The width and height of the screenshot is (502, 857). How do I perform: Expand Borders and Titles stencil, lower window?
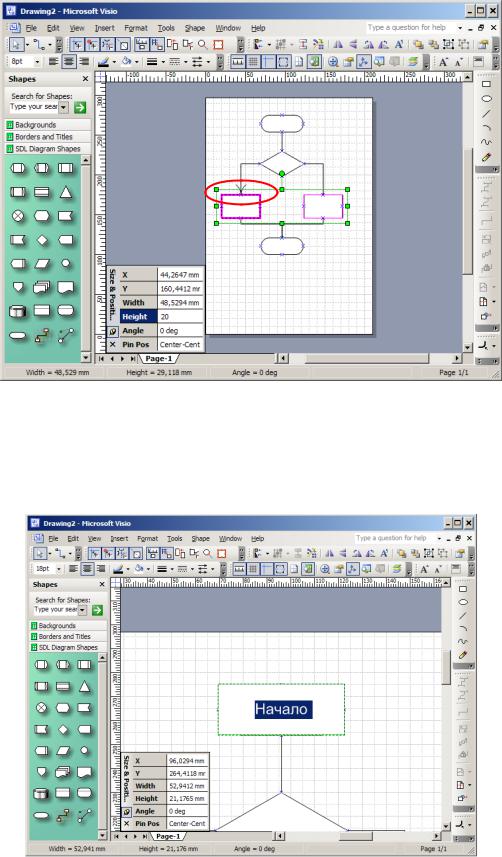68,636
